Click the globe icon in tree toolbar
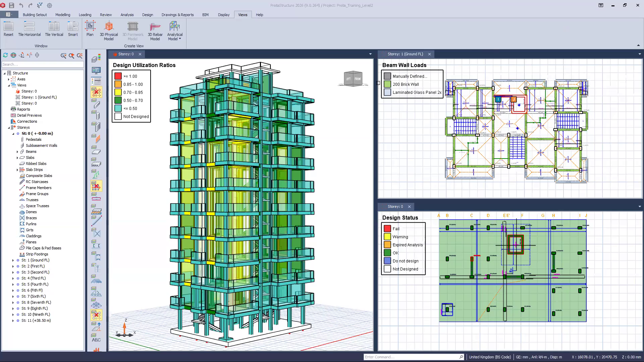This screenshot has height=362, width=644. 13,55
